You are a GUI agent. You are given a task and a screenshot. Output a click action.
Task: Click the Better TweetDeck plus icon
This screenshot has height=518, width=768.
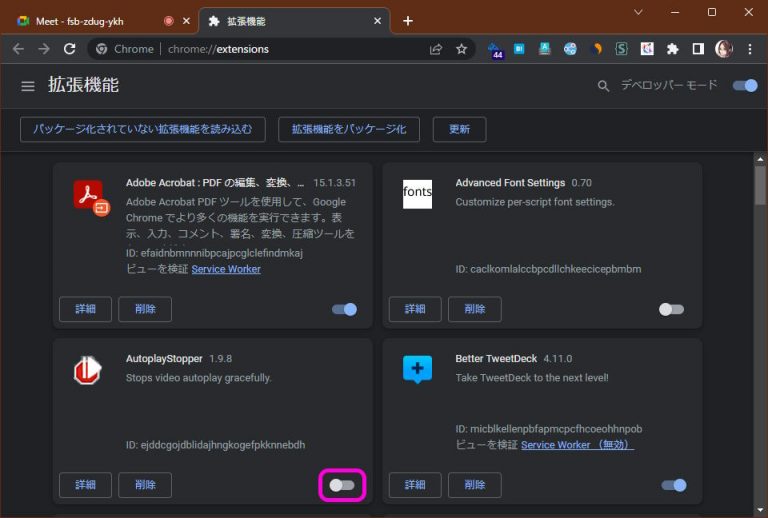(x=417, y=369)
